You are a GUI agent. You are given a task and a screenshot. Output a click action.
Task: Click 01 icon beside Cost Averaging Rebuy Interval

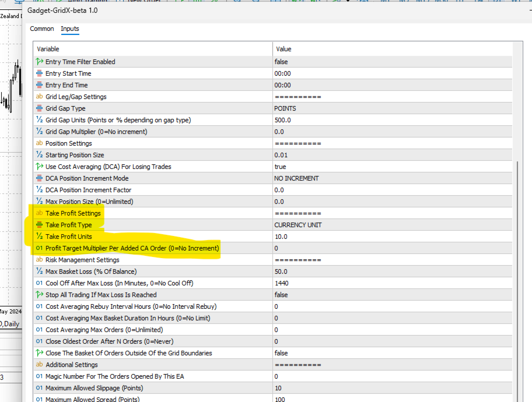click(x=39, y=306)
